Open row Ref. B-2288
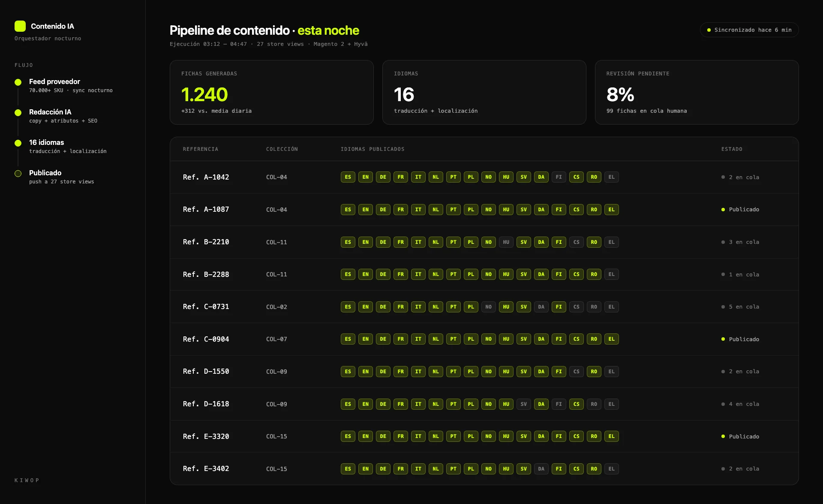823x504 pixels. (x=484, y=274)
